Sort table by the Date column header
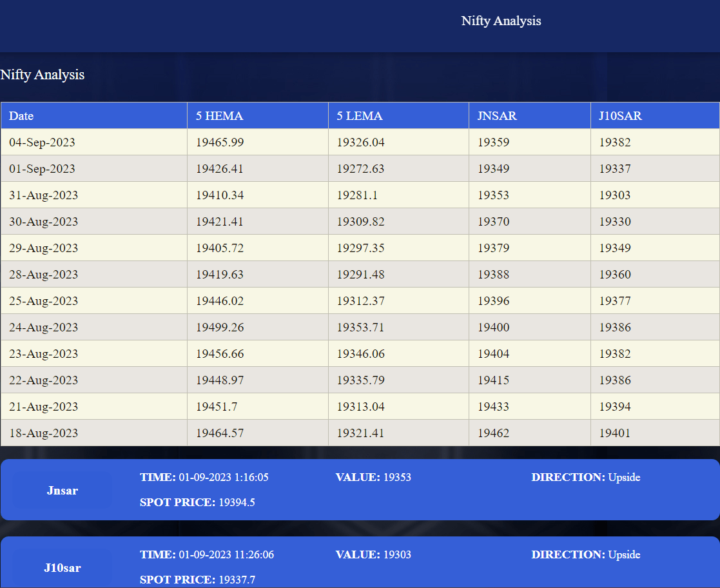Screen dimensions: 720x588 click(x=21, y=116)
